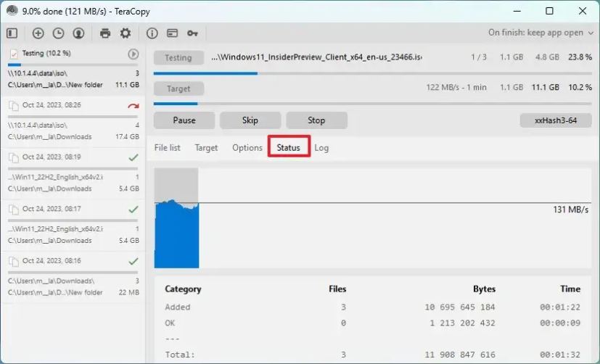Select the Testing (10.2 %) job entry

[73, 69]
